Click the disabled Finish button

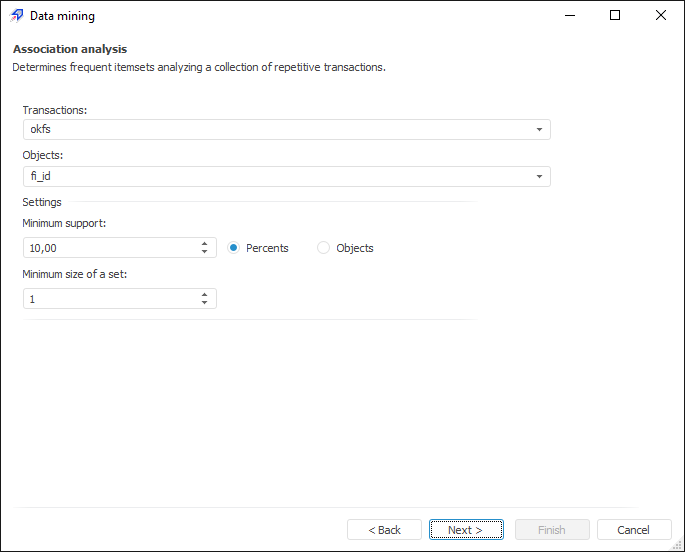click(x=551, y=530)
